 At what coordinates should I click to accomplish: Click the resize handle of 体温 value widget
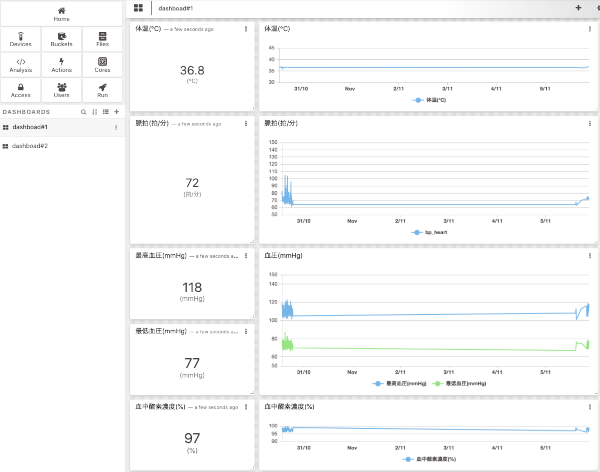tap(253, 109)
